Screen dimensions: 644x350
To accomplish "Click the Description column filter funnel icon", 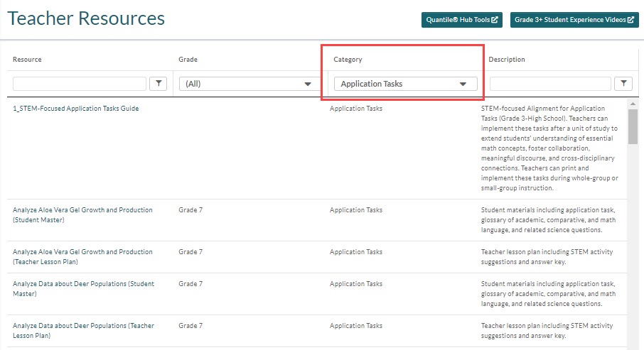I will click(x=623, y=84).
